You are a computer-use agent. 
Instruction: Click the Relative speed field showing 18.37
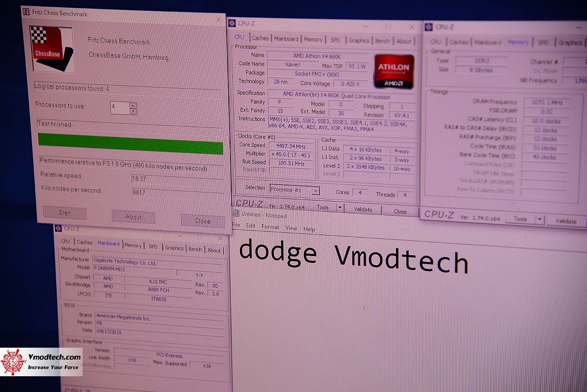pos(177,180)
